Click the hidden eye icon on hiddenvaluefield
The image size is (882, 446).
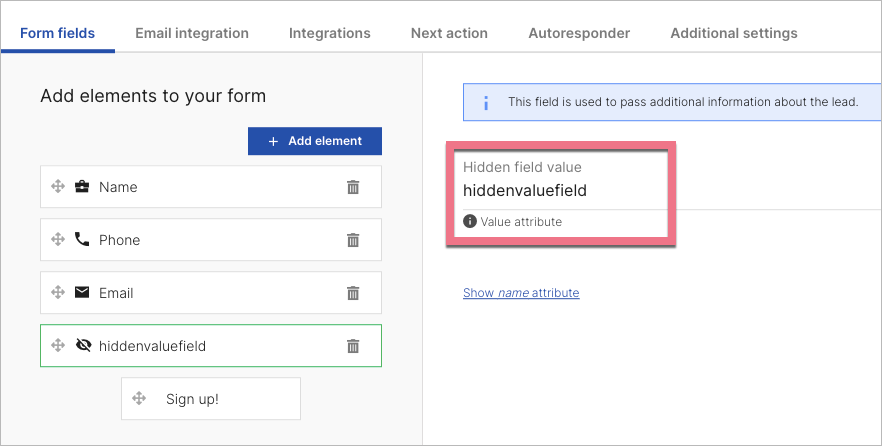point(82,346)
